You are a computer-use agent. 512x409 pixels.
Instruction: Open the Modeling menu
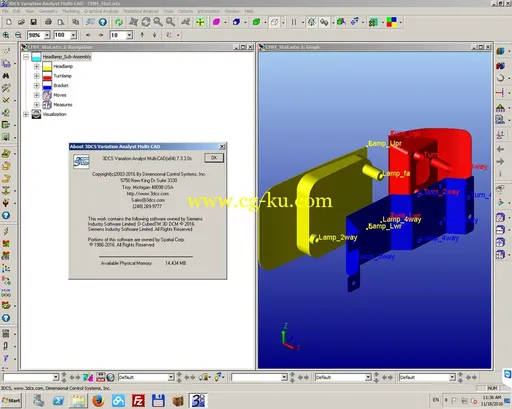71,11
